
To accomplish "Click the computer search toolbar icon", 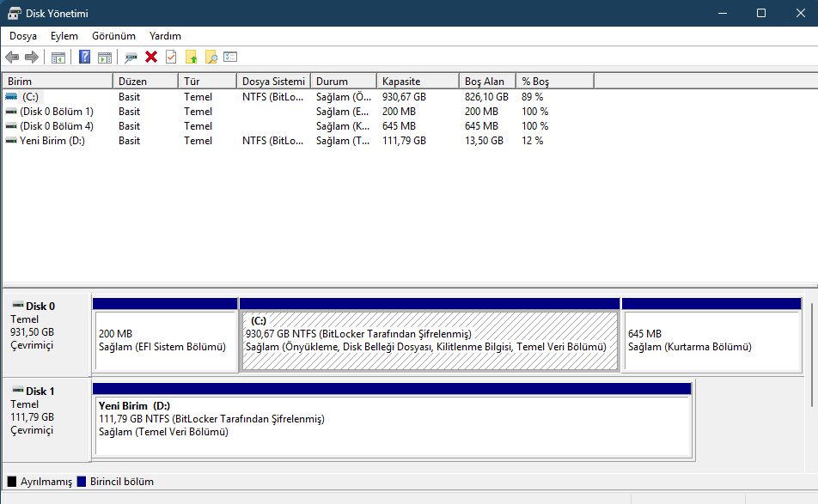I will [x=131, y=57].
